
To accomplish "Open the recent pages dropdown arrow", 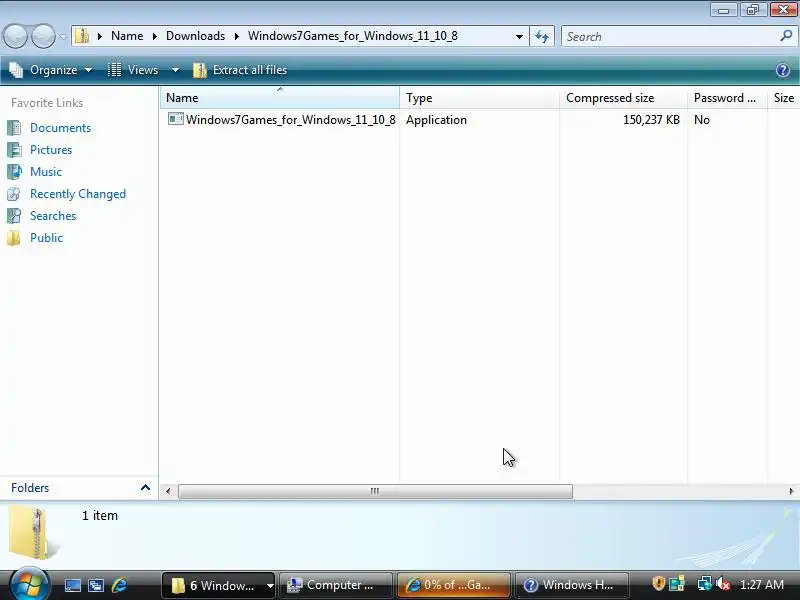I will [x=63, y=37].
